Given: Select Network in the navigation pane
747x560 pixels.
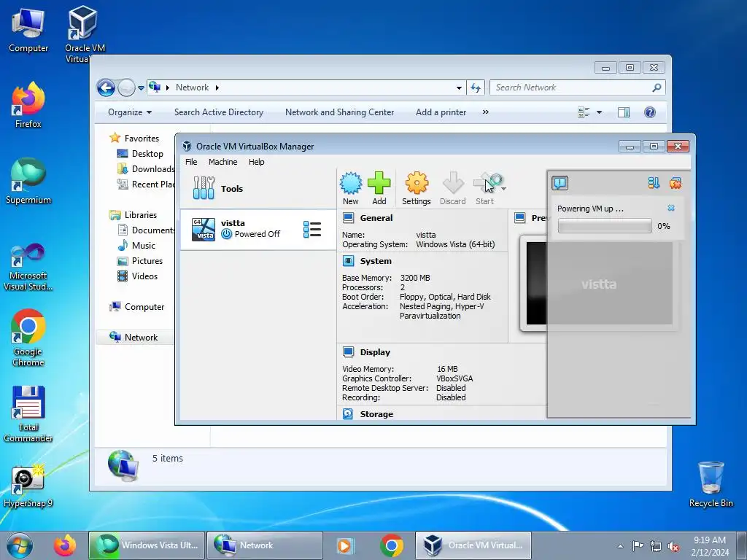Looking at the screenshot, I should click(141, 338).
